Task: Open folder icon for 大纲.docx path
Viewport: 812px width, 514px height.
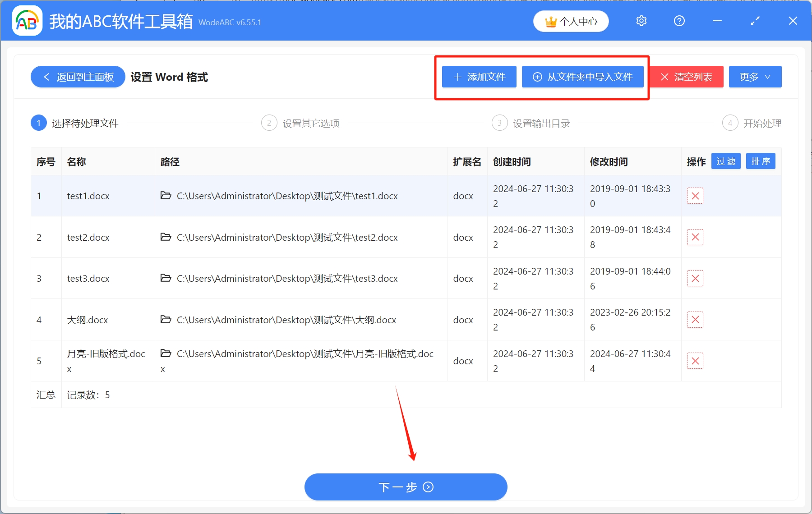Action: point(166,319)
